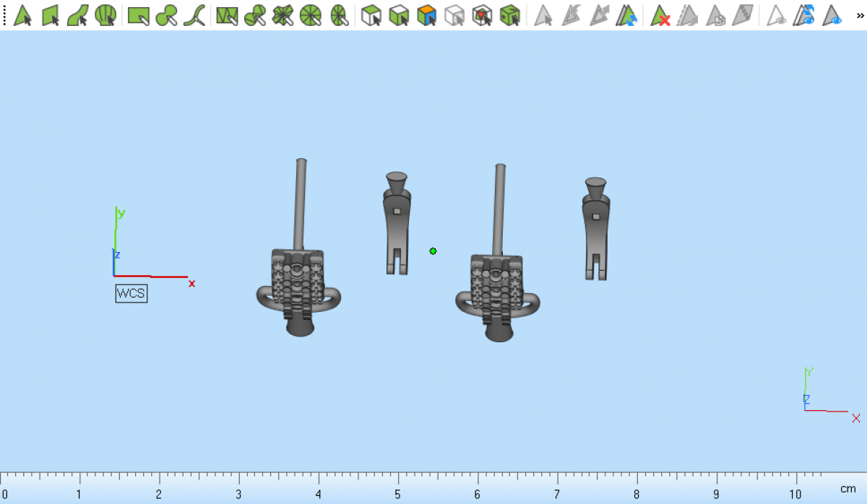Choose the curved polyline marking tool
This screenshot has height=504, width=867.
pyautogui.click(x=194, y=15)
